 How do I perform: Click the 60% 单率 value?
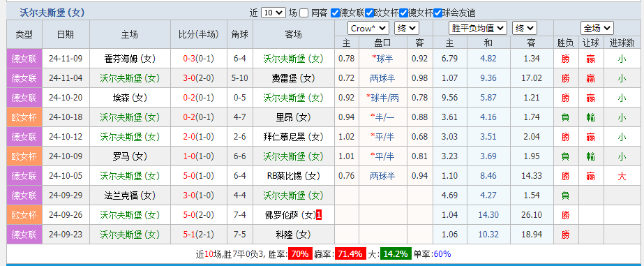442,253
